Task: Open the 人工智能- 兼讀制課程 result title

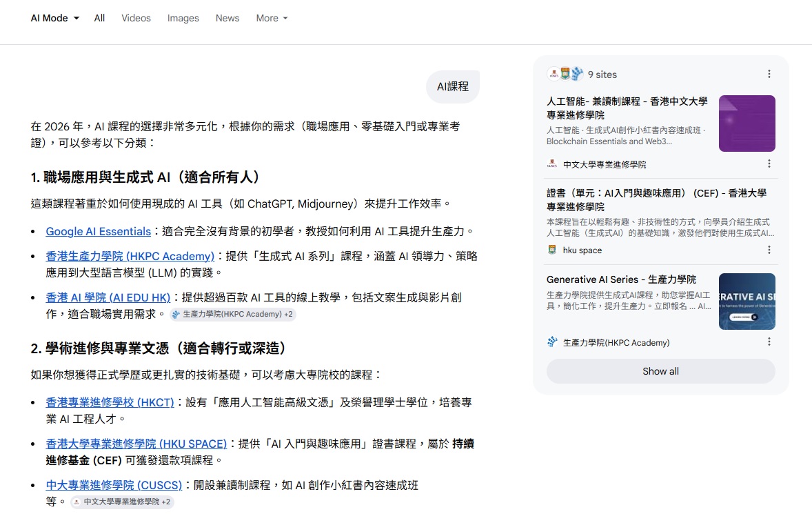Action: [x=627, y=108]
